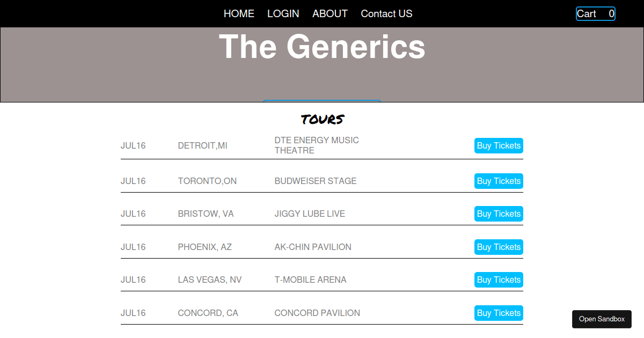Click the cart item count number
The width and height of the screenshot is (644, 338).
tap(611, 14)
